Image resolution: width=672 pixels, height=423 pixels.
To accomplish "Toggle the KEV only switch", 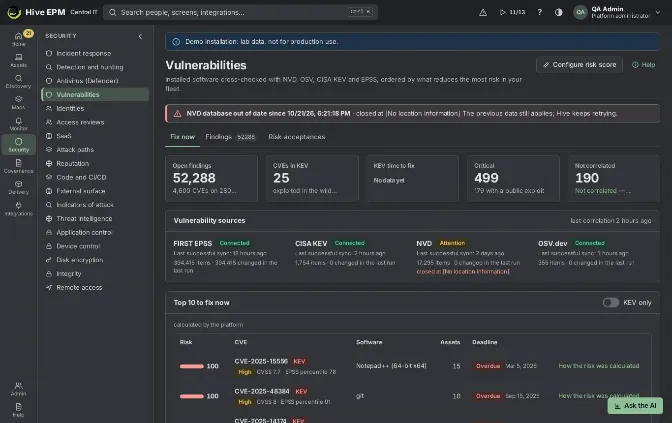I will tap(611, 303).
